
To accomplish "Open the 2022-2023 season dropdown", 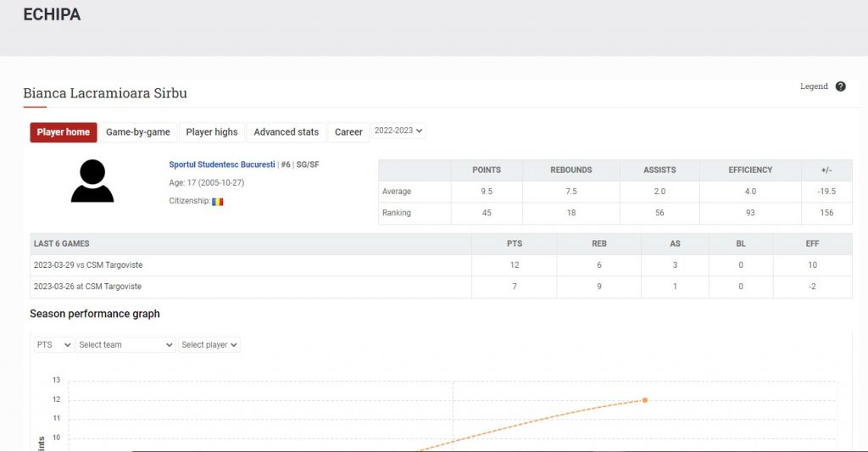I will click(x=398, y=131).
